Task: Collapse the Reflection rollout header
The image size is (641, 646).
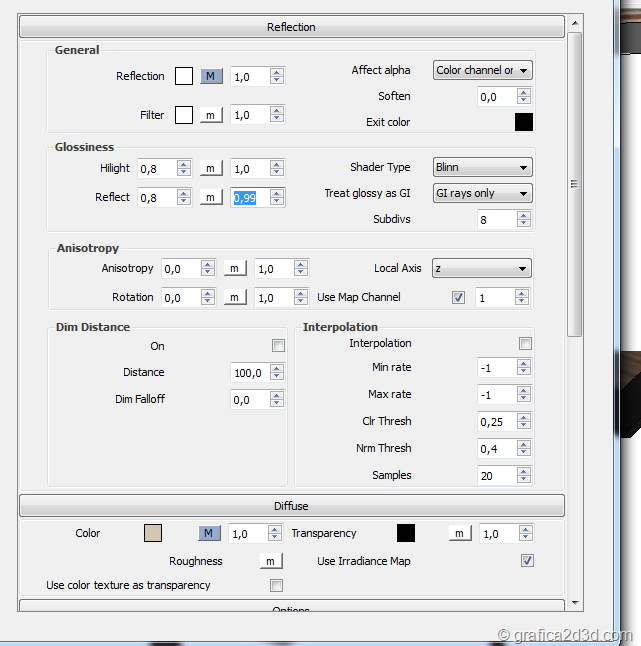Action: click(291, 27)
